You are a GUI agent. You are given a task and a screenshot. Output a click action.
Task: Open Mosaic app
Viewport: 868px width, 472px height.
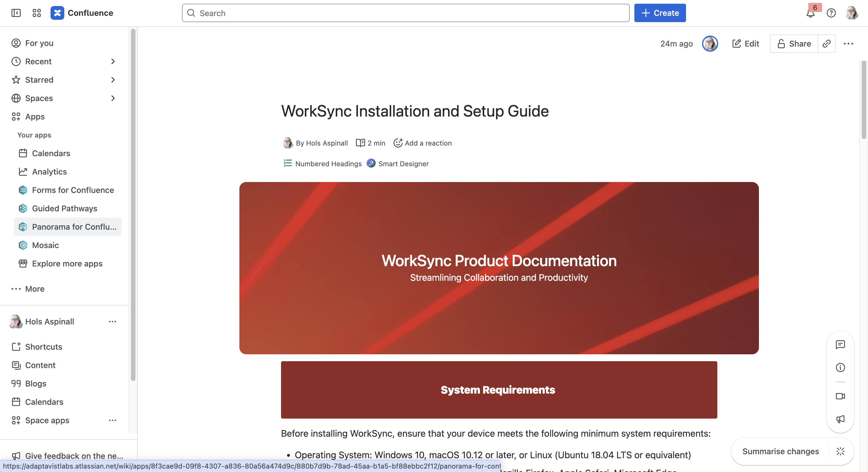coord(67,245)
